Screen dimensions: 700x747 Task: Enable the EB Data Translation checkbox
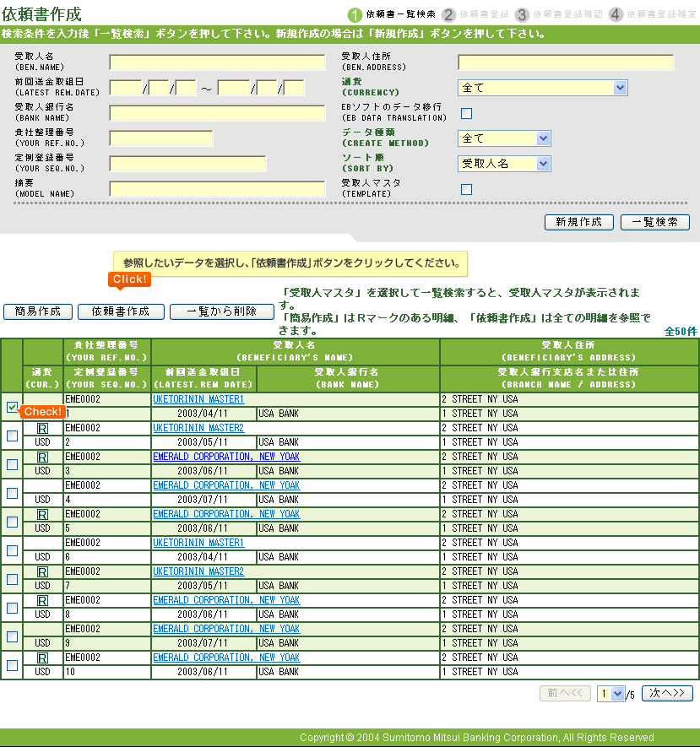[x=466, y=113]
